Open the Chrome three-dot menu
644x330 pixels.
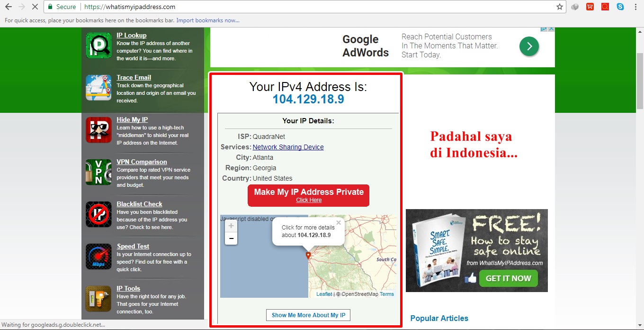click(x=635, y=7)
